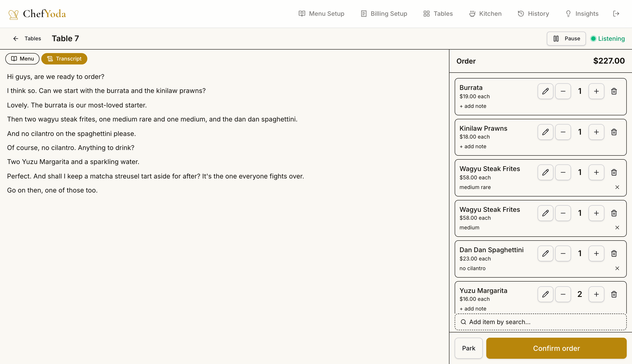Open Insights page
This screenshot has width=632, height=364.
pyautogui.click(x=582, y=14)
